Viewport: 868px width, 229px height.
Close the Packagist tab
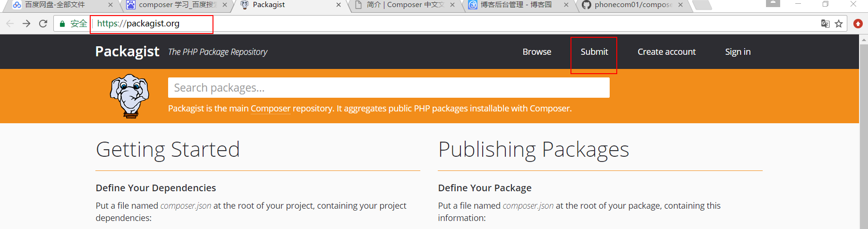(339, 5)
